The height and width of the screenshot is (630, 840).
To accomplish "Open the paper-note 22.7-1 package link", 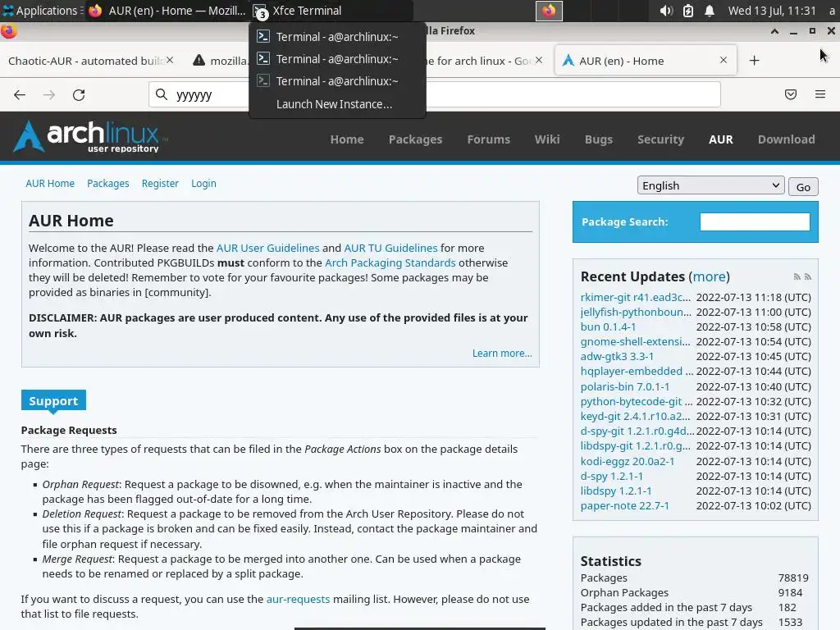I will pos(624,505).
